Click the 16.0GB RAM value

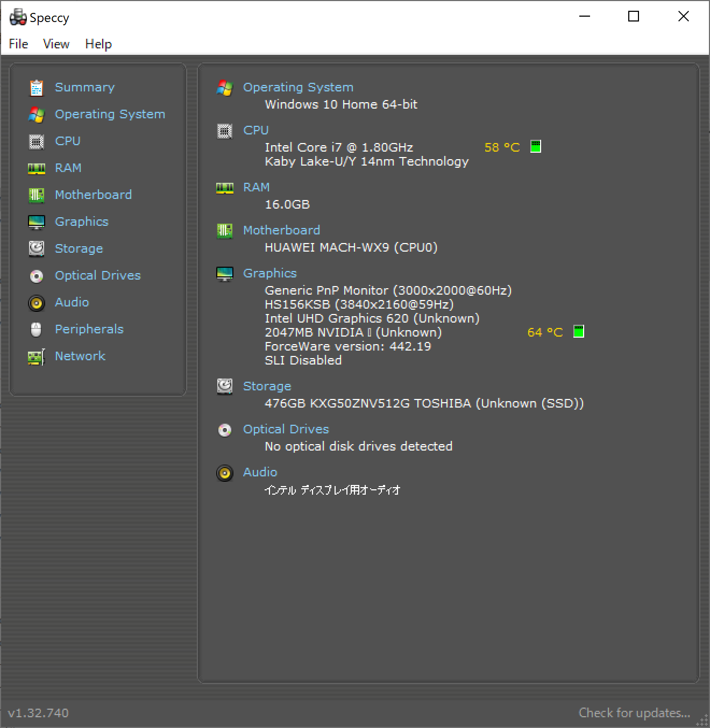(x=287, y=204)
